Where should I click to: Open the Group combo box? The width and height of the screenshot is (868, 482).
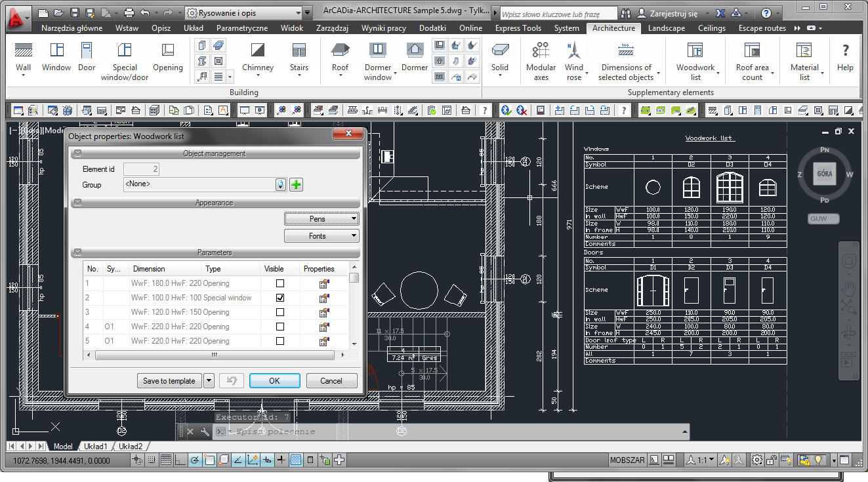tap(281, 185)
